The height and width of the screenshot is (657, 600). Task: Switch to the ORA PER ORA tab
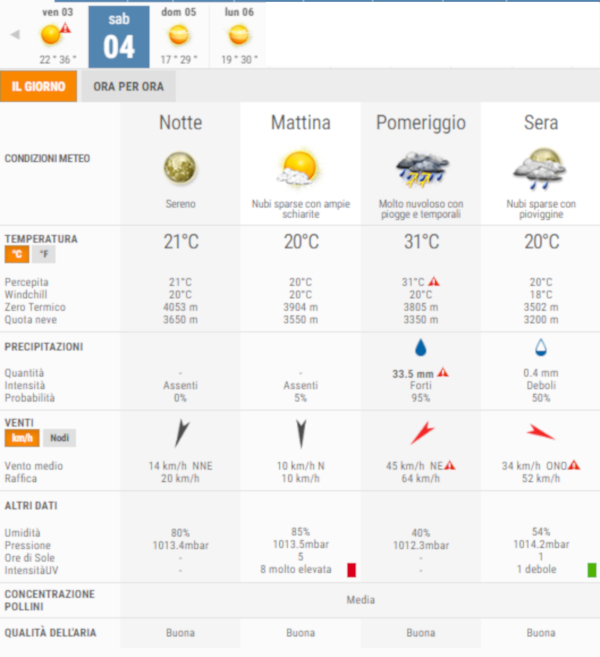[x=129, y=86]
